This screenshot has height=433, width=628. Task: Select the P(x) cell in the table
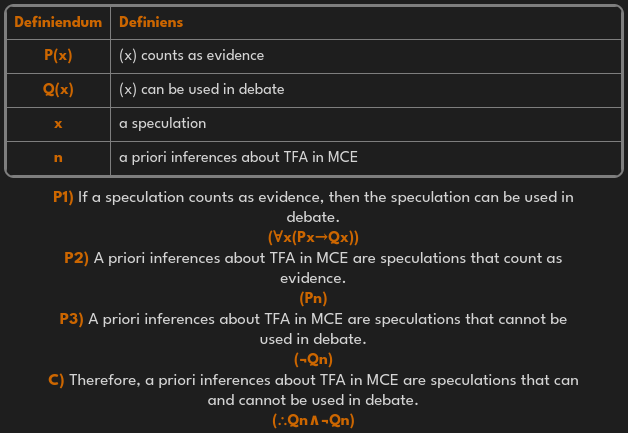click(58, 55)
